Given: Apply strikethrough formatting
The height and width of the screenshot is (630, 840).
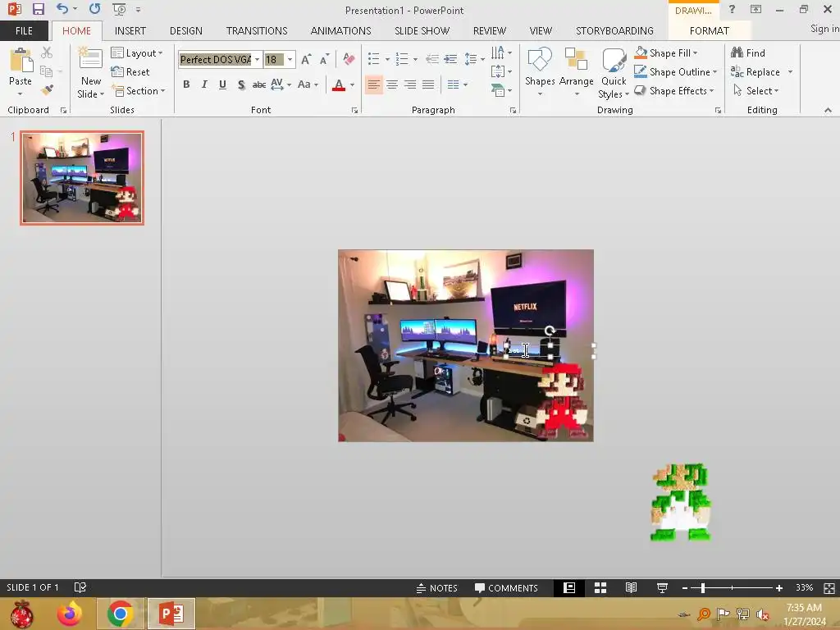Looking at the screenshot, I should (x=258, y=84).
